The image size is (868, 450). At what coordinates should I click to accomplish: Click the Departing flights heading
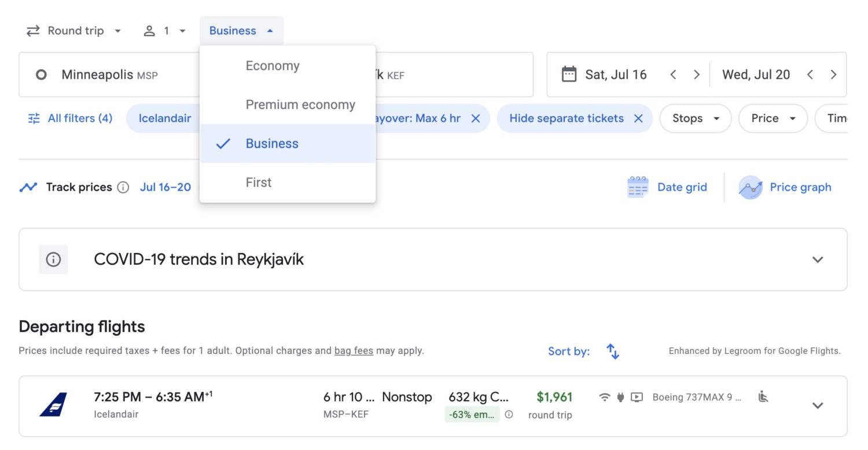(x=82, y=327)
